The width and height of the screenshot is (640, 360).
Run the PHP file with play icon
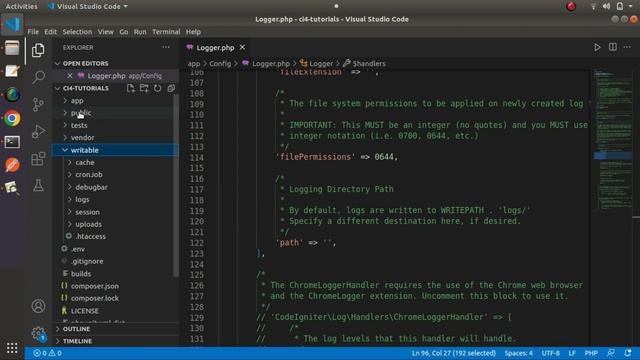click(597, 47)
